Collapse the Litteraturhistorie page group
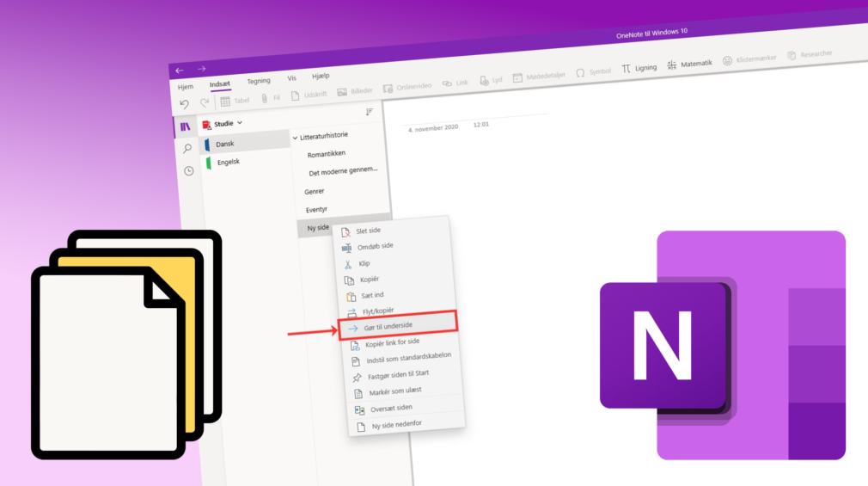868x486 pixels. 295,138
